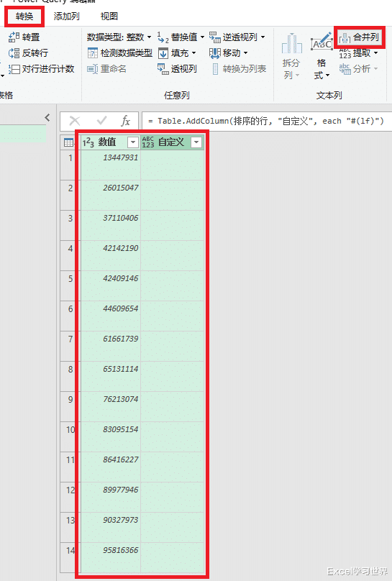Click 对行进行计数 count rows icon
This screenshot has width=392, height=581.
click(x=14, y=69)
